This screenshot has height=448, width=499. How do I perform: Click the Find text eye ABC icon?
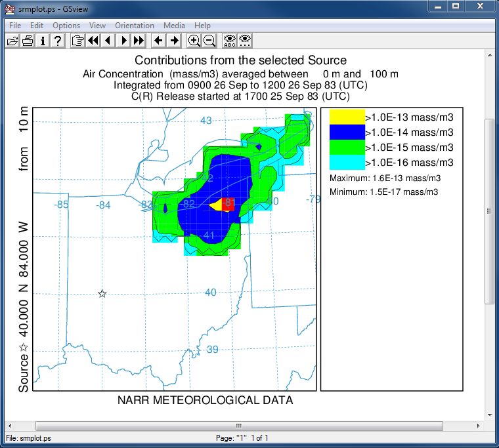(x=229, y=41)
